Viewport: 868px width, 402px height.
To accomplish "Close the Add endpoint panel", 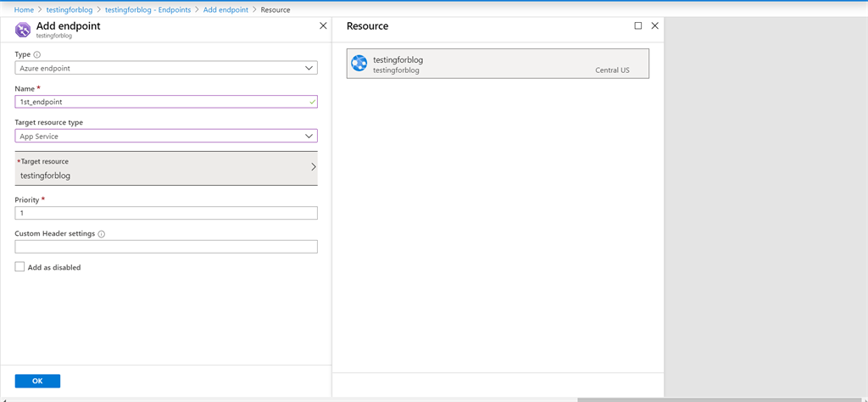I will click(323, 26).
